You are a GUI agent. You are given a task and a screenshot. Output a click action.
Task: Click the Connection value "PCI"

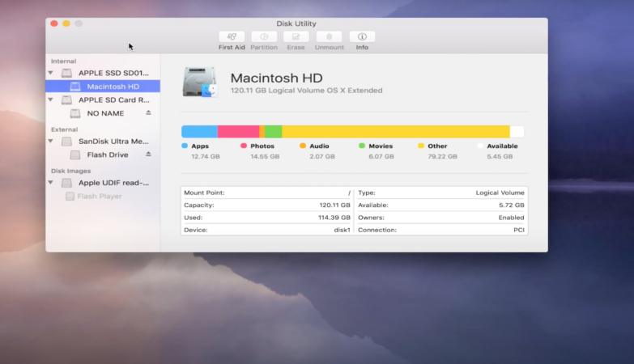pos(519,231)
